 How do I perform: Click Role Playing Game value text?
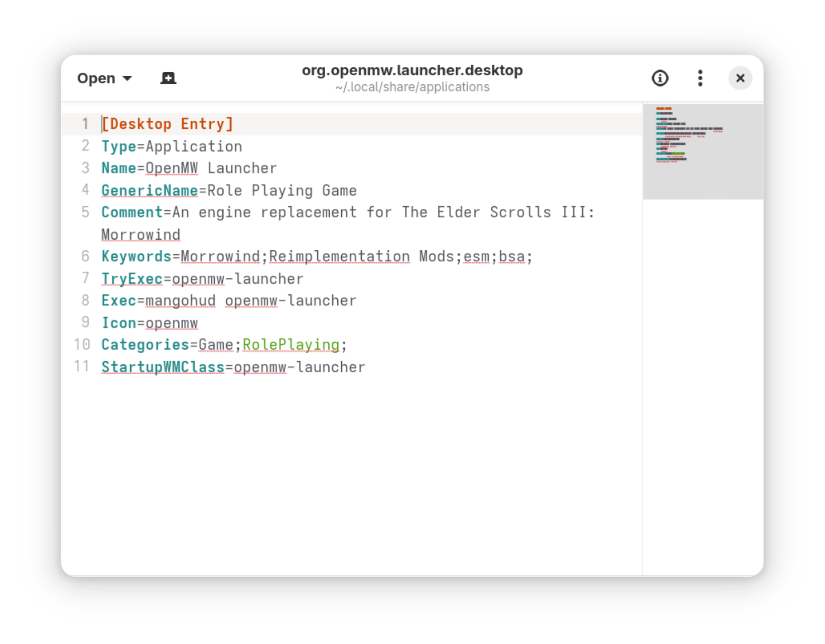(282, 191)
